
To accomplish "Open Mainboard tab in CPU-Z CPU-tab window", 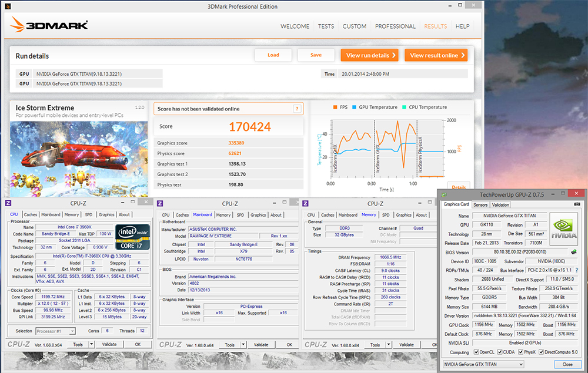I will click(51, 214).
